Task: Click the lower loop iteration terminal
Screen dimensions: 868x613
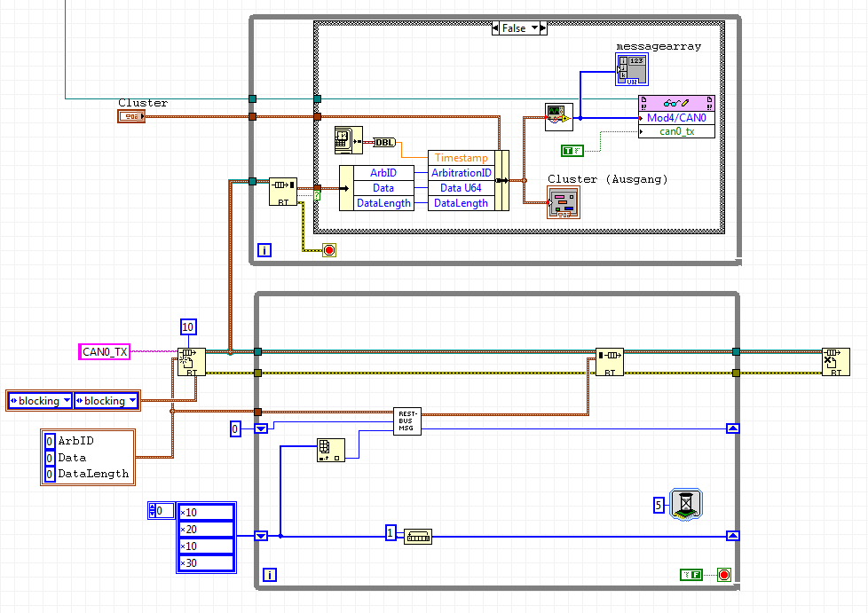Action: point(270,575)
